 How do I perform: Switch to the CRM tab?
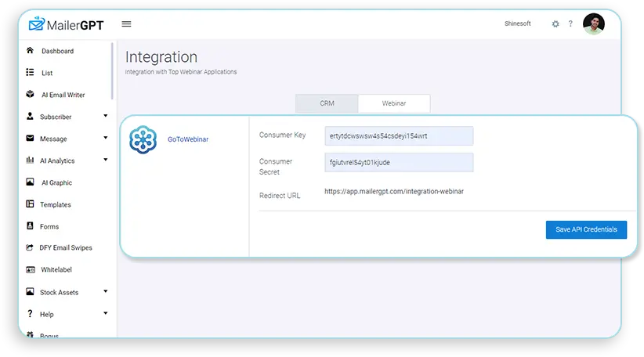coord(327,103)
